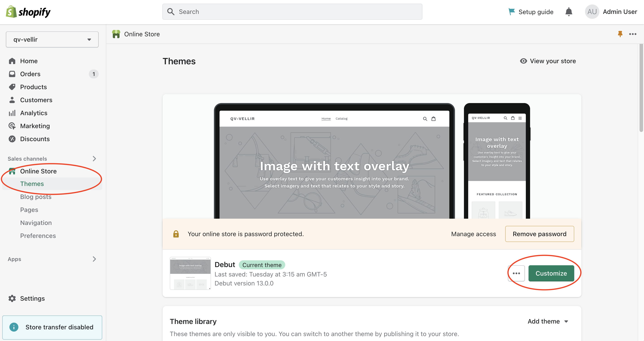The width and height of the screenshot is (644, 341).
Task: Click the Settings gear icon
Action: [12, 298]
